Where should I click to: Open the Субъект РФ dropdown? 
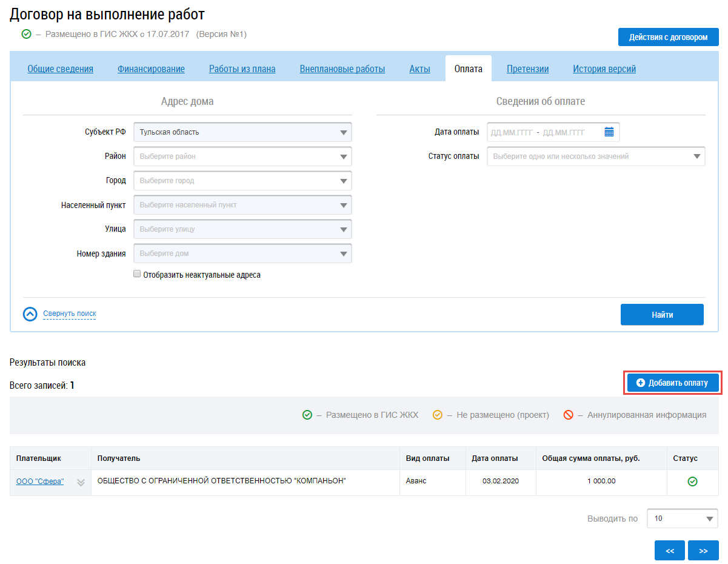click(242, 132)
